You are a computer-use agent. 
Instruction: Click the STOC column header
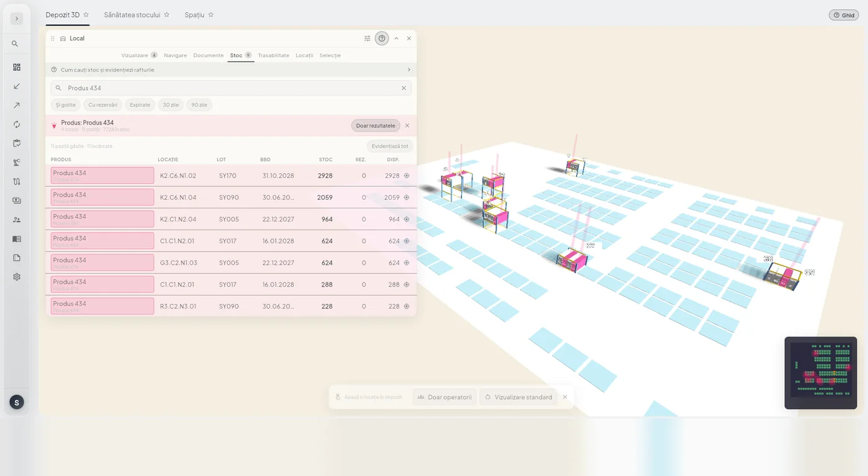pos(325,159)
